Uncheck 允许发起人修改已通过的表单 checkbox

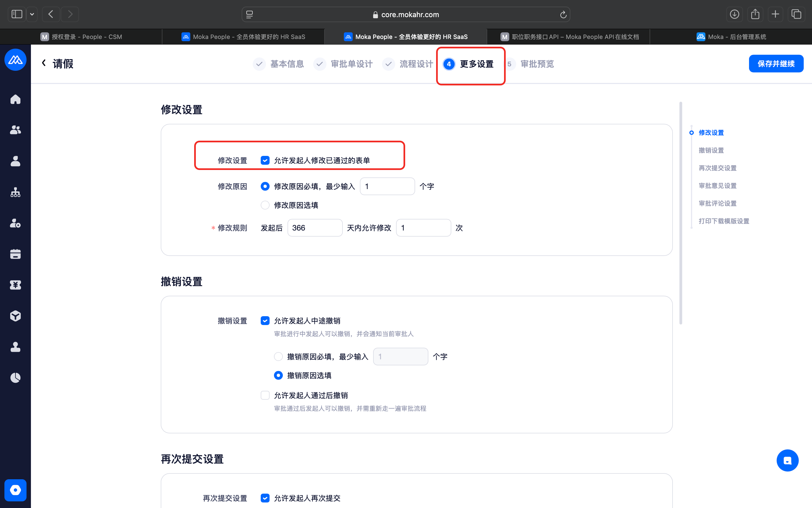(265, 160)
